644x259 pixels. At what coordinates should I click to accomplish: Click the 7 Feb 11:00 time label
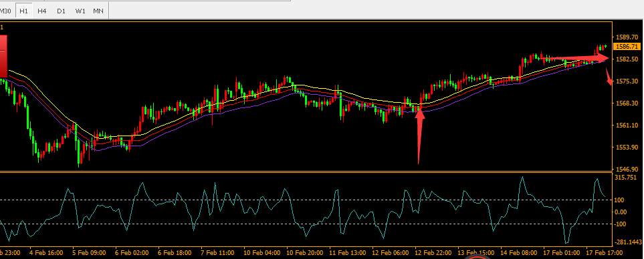coord(217,253)
